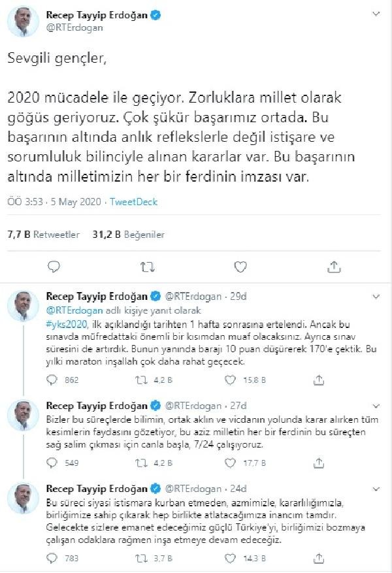This screenshot has width=392, height=573.
Task: View the 7,7 B Retweetler list
Action: pyautogui.click(x=43, y=234)
